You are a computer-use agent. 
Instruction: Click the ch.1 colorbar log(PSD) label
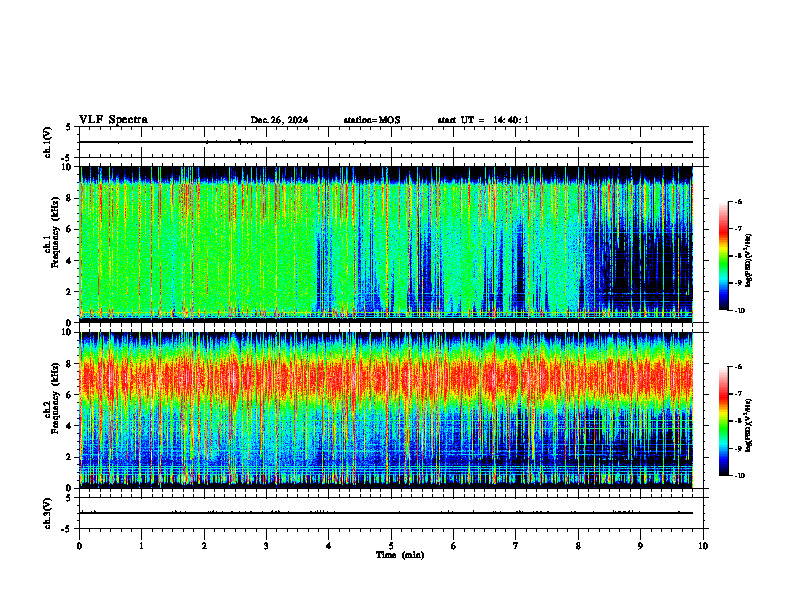[749, 261]
